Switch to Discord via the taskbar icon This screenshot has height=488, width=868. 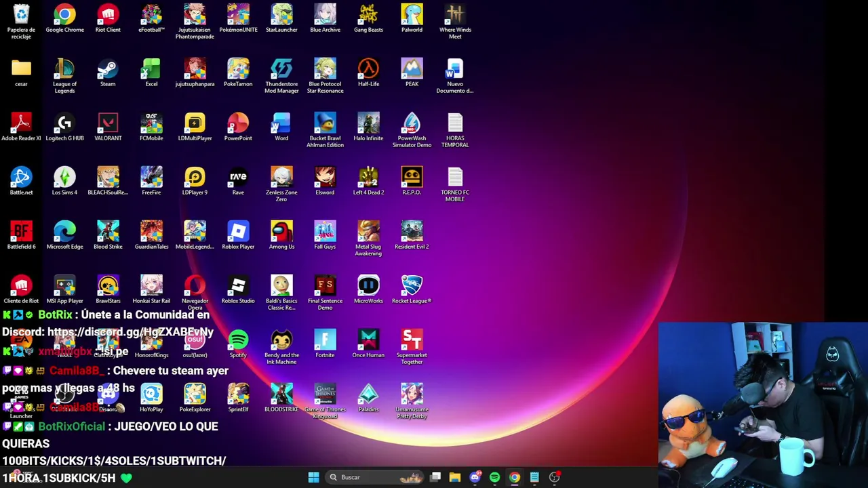coord(475,477)
